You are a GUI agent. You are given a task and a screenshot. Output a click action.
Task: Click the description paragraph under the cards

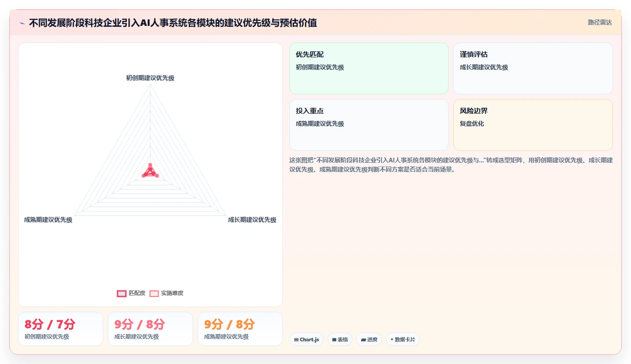coord(451,165)
